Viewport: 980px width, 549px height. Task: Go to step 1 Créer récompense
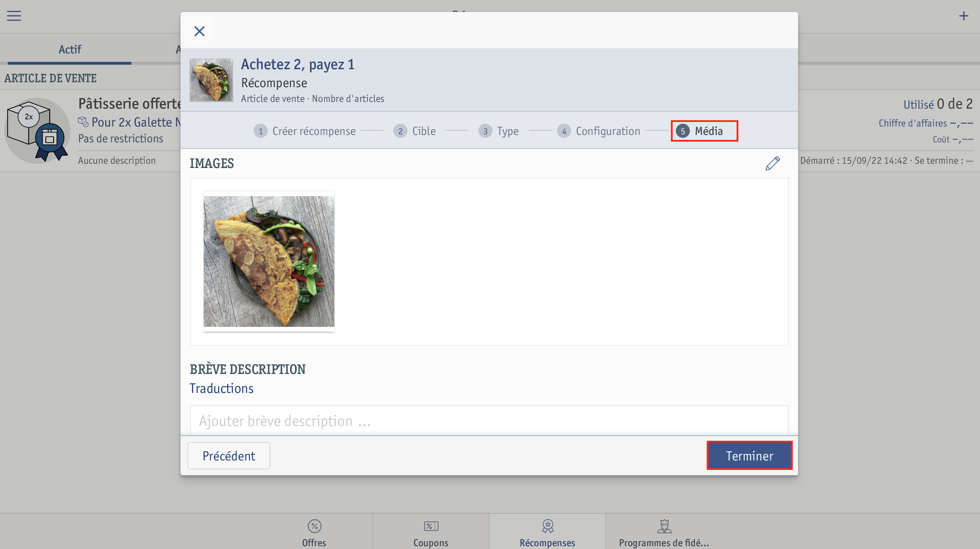point(305,131)
